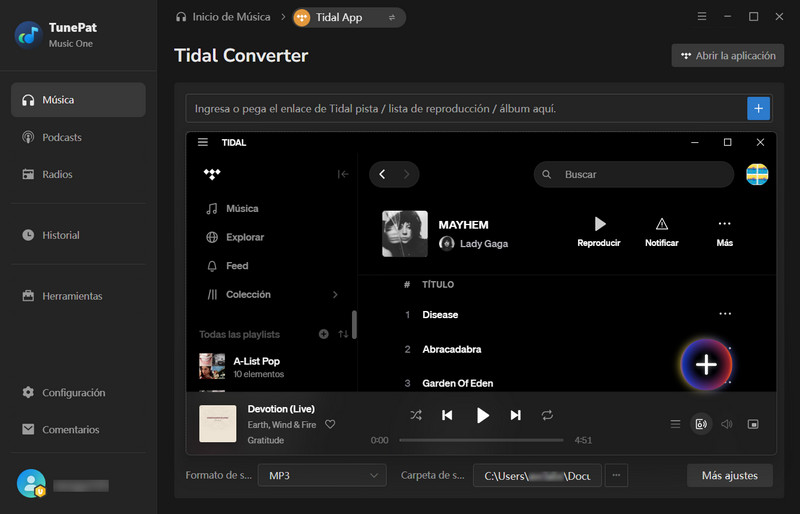Click Notificar warning button
Image resolution: width=800 pixels, height=514 pixels.
pos(662,232)
